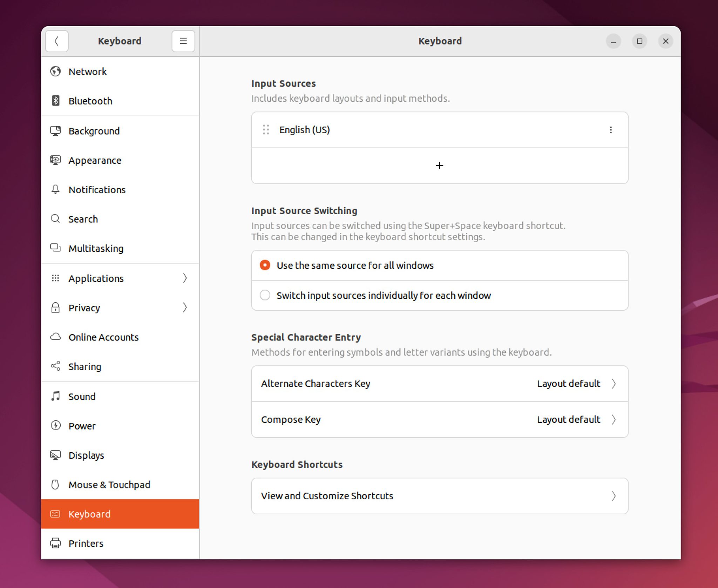Screen dimensions: 718x588
Task: Click the plus to add input source
Action: [x=439, y=165]
